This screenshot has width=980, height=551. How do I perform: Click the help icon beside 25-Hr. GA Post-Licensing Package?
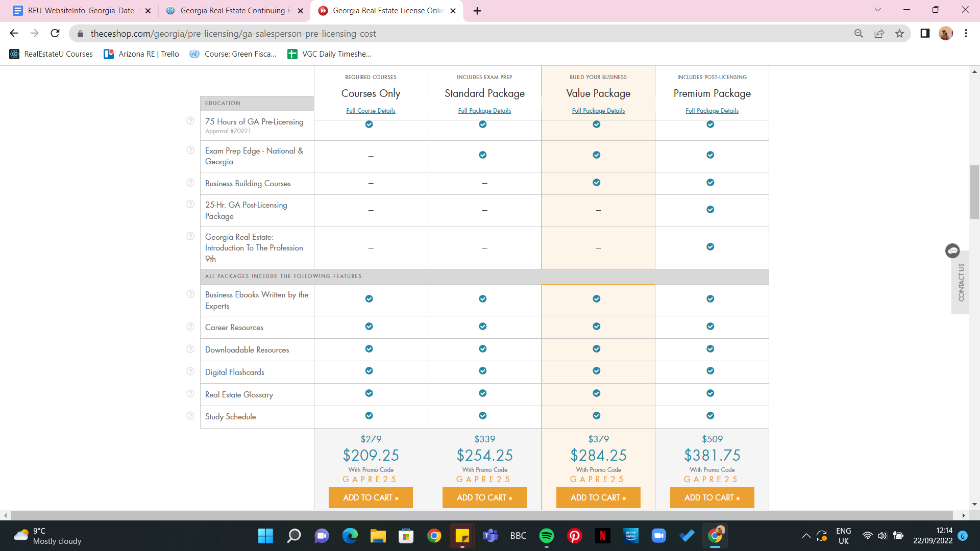190,204
